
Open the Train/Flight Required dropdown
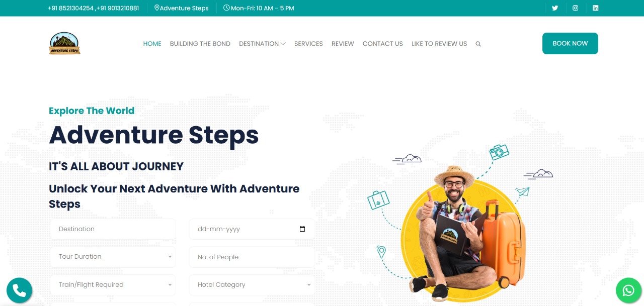tap(113, 285)
